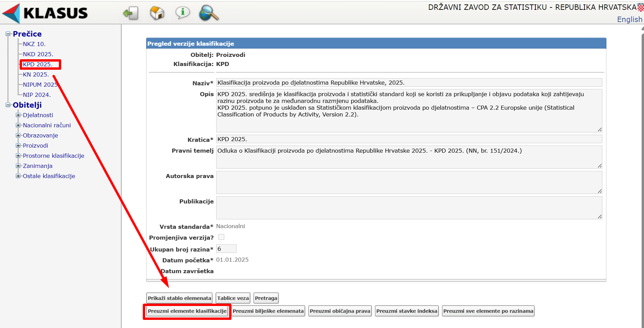The image size is (644, 328).
Task: Select Prostorne klasifikacije in the tree
Action: tap(53, 156)
